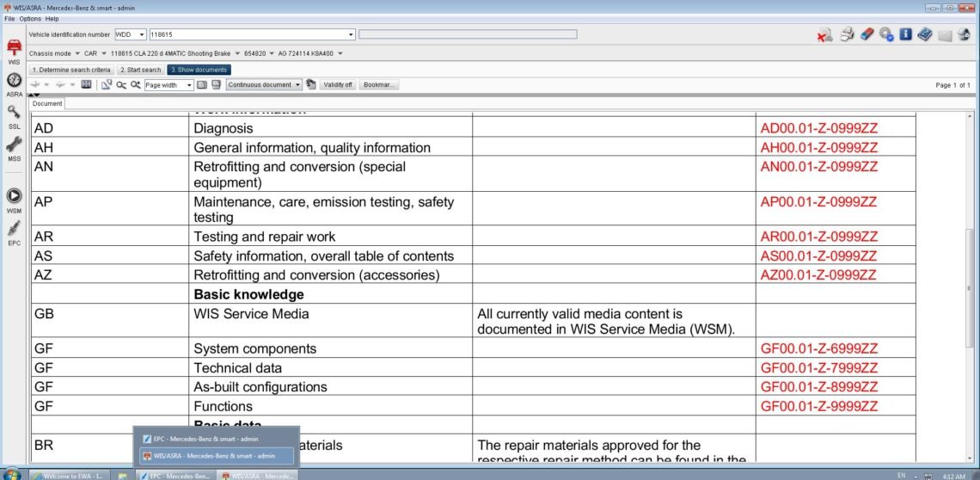This screenshot has height=480, width=980.
Task: Open the MSS wrench module in sidebar
Action: pyautogui.click(x=14, y=149)
